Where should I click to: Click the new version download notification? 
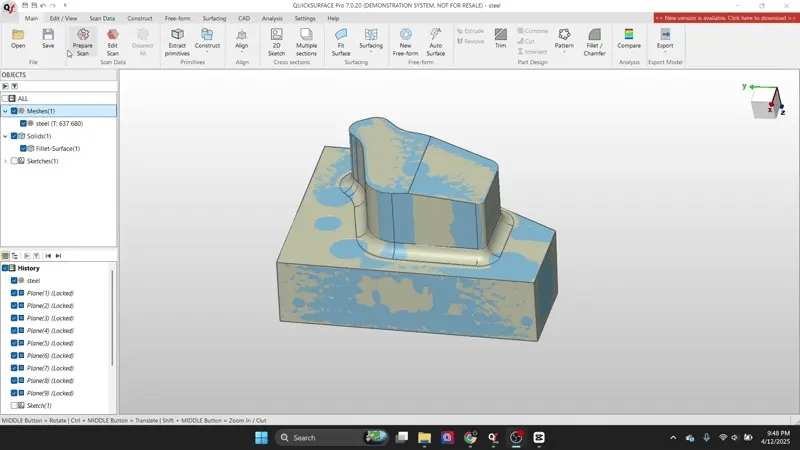pos(725,18)
